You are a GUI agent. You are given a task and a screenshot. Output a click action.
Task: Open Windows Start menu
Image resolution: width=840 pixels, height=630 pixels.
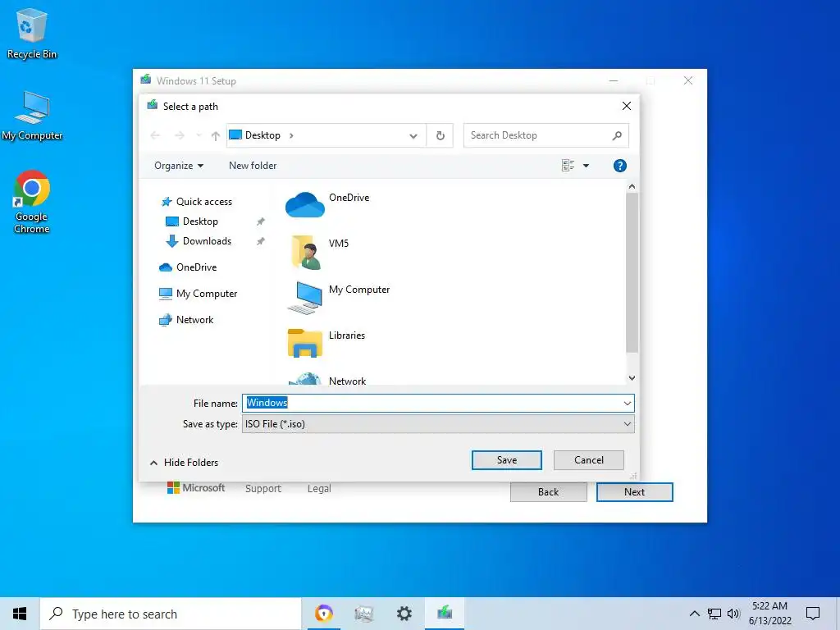20,614
